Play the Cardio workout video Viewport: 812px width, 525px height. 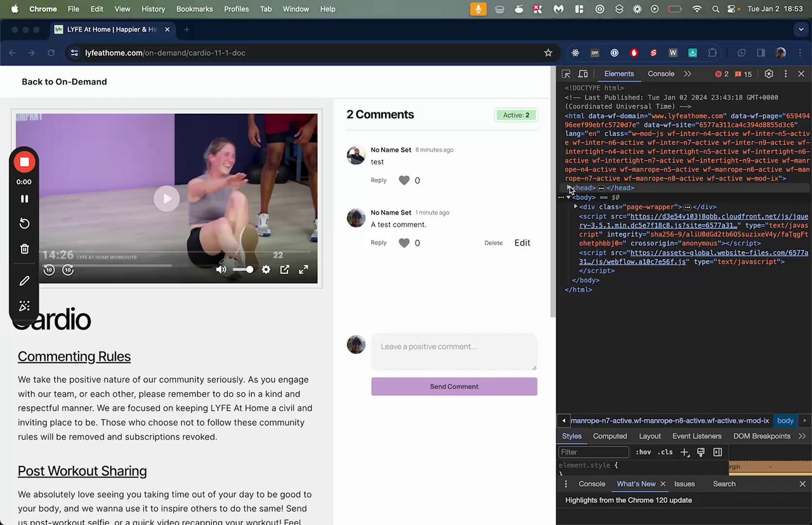(167, 199)
